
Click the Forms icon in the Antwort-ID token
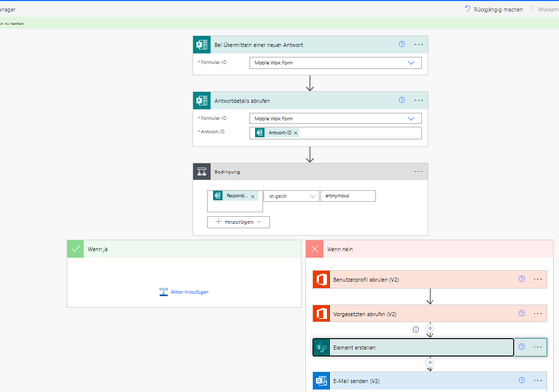(260, 133)
